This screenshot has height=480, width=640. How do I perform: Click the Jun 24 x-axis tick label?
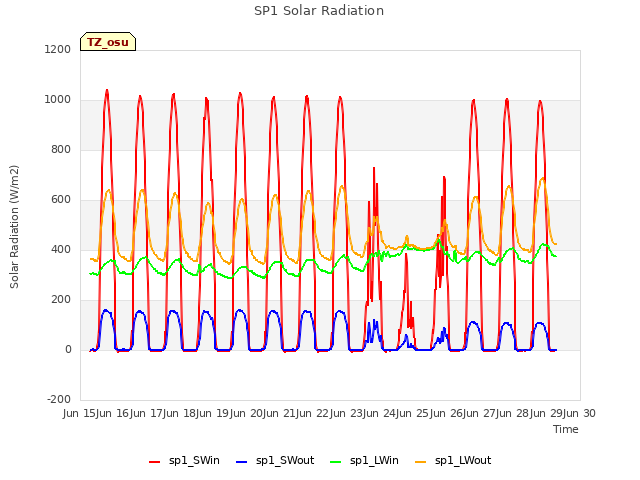[380, 413]
